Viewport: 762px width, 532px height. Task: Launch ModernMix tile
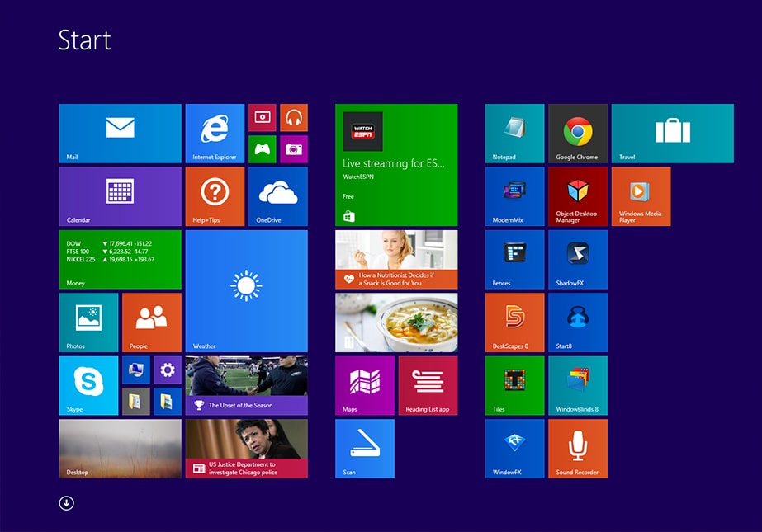tap(514, 196)
